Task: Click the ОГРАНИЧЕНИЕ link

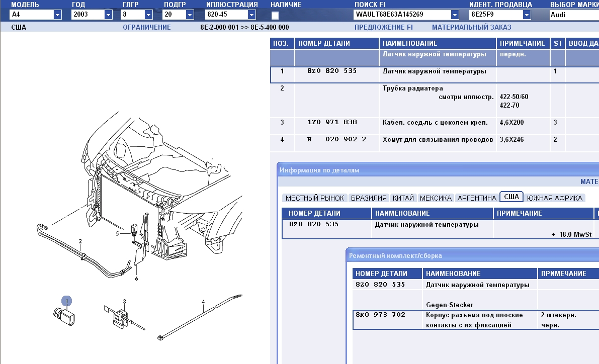Action: 147,27
